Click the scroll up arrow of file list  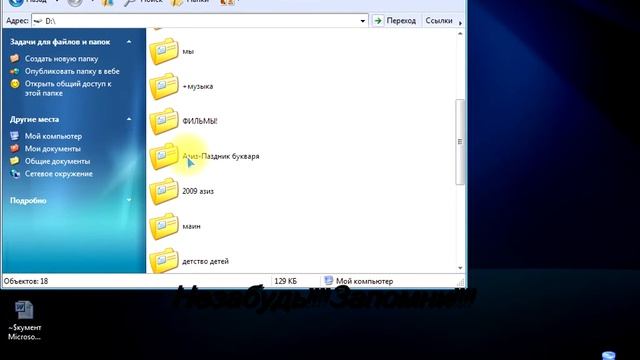(460, 33)
